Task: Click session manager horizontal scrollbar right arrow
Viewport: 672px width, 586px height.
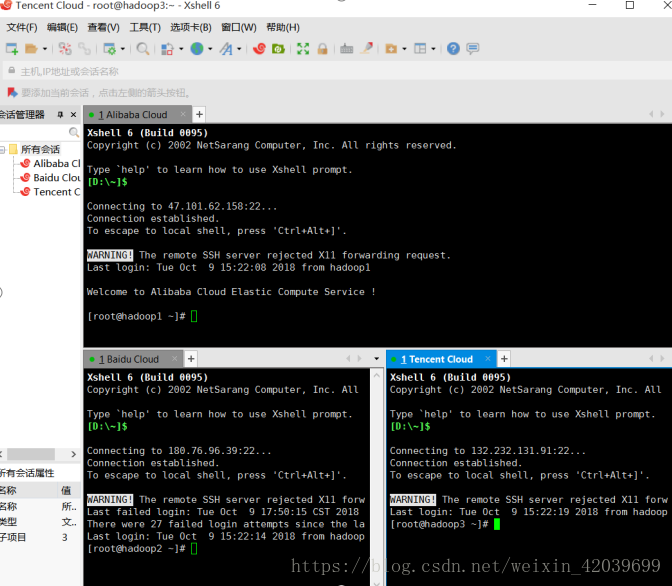Action: [74, 454]
